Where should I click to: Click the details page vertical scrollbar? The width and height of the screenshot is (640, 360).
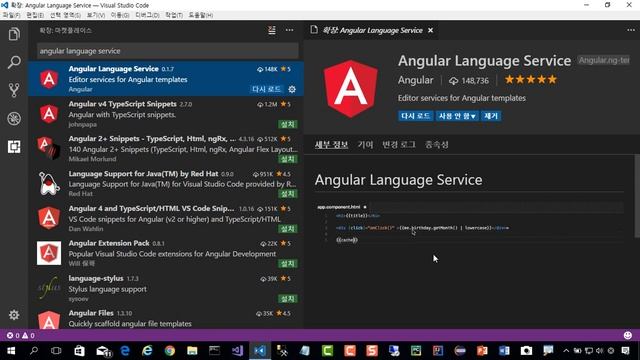[x=637, y=196]
